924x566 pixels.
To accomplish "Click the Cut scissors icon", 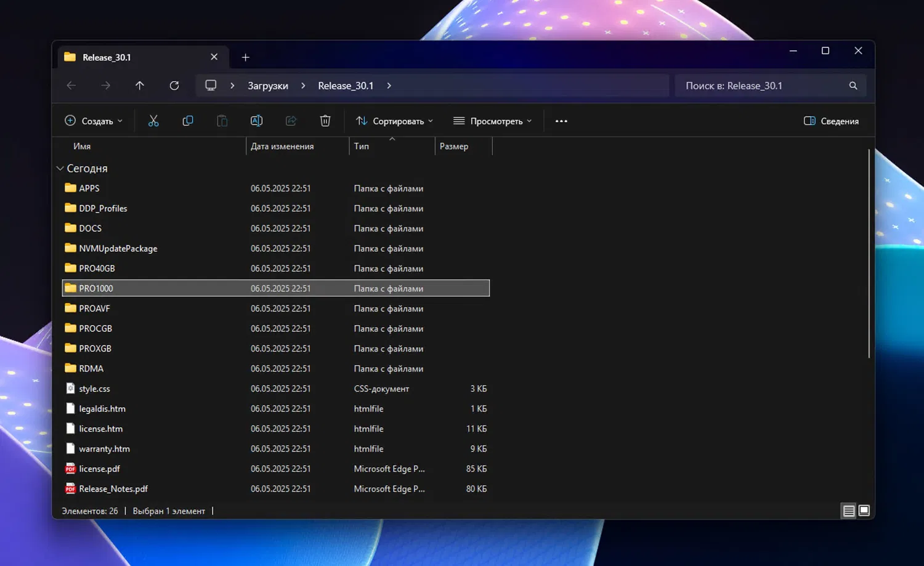I will point(153,121).
